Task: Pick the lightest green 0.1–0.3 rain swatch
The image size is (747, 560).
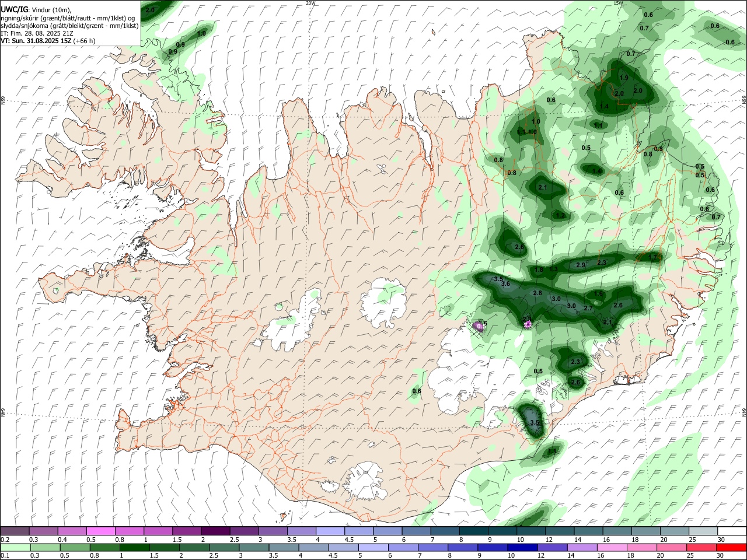Action: (x=15, y=548)
